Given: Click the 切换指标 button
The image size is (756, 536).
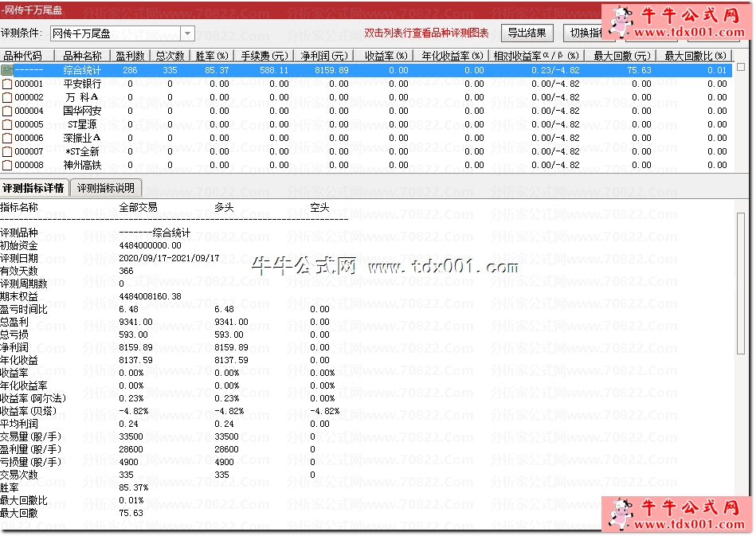Looking at the screenshot, I should 586,33.
